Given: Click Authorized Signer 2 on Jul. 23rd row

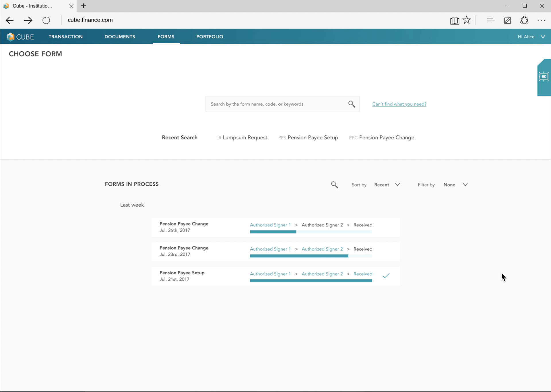Looking at the screenshot, I should point(322,249).
